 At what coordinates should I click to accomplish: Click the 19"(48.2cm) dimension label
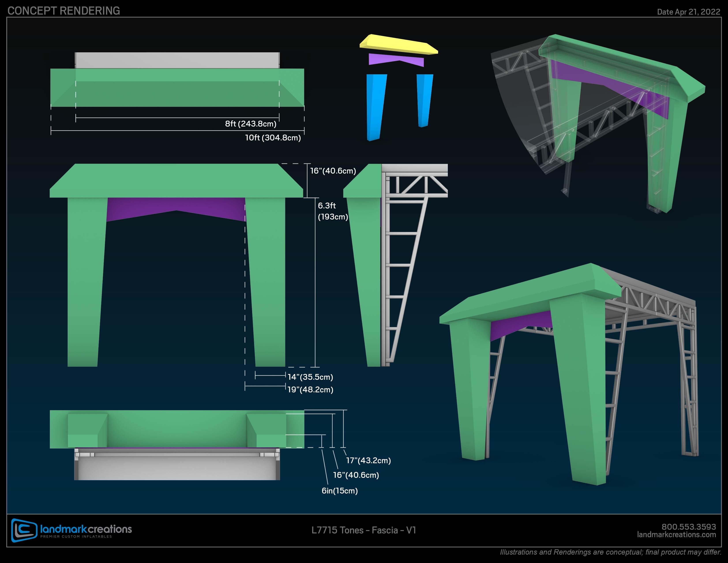point(310,389)
